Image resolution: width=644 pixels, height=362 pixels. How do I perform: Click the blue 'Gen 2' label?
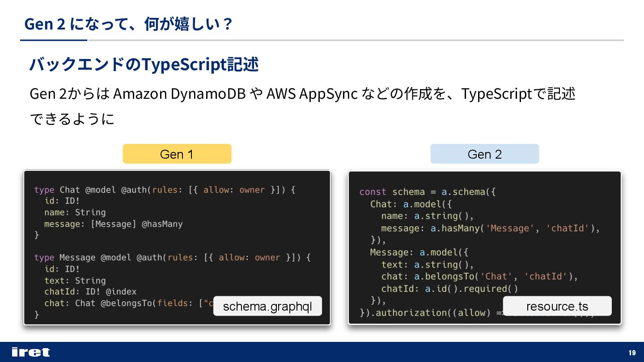coord(485,154)
